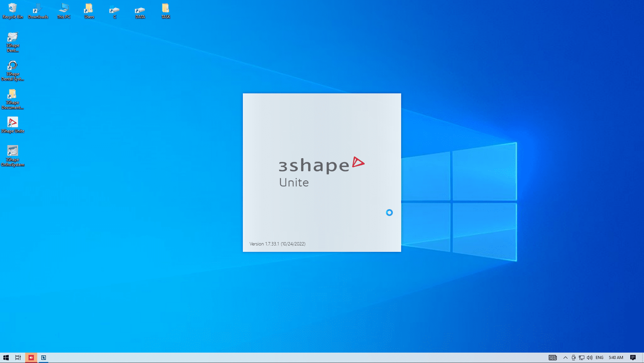Open the Windows Start menu
Image resolution: width=644 pixels, height=363 pixels.
(x=6, y=358)
